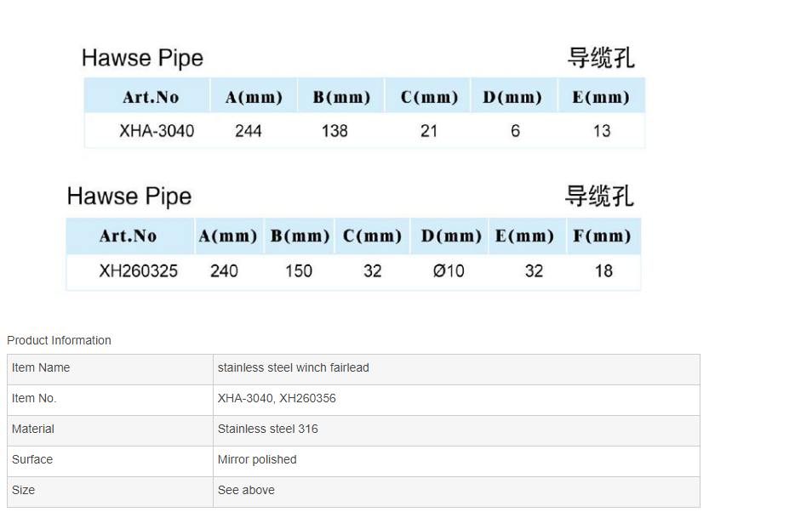Viewport: 812px width, 529px height.
Task: Select the Item No. value XHA-3040, XH260356
Action: pos(277,399)
